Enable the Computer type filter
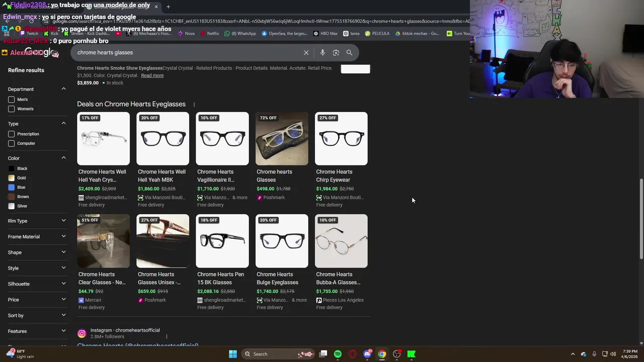 point(12,144)
